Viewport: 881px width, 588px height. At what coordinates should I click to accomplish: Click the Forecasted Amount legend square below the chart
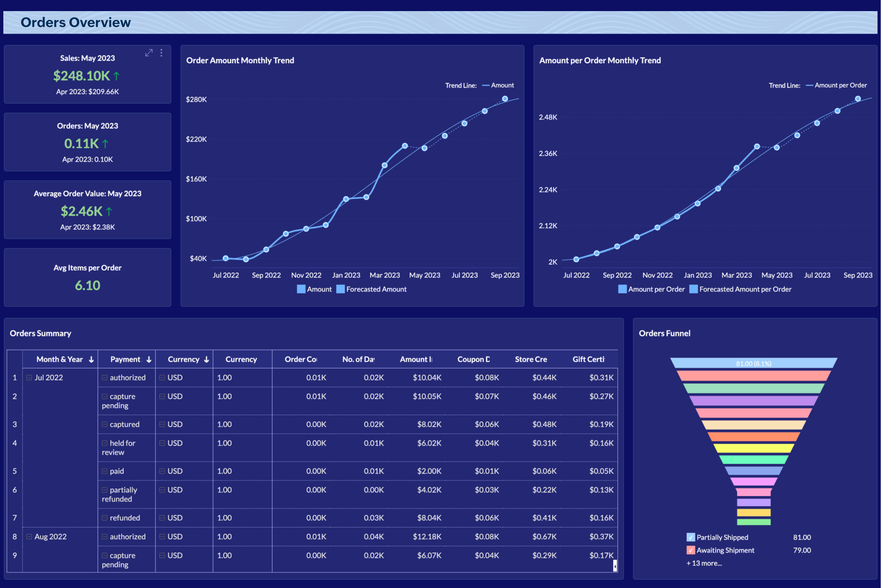pos(341,289)
